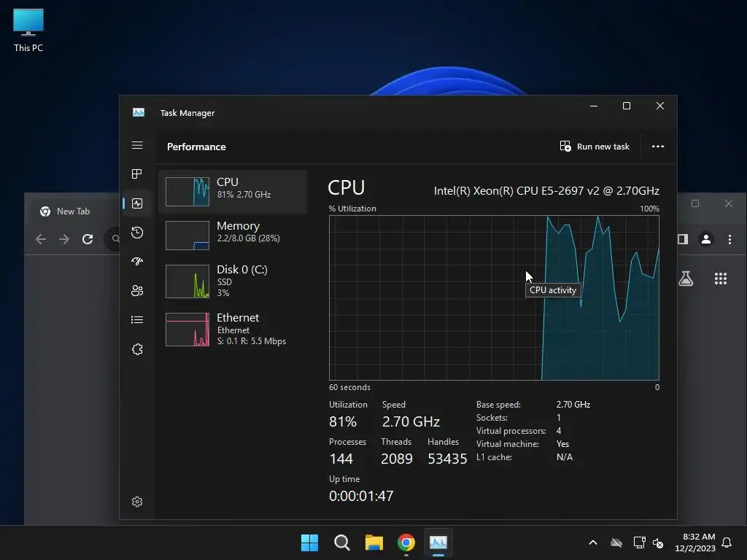The width and height of the screenshot is (747, 560).
Task: Click the Memory mini graph thumbnail
Action: coord(187,236)
